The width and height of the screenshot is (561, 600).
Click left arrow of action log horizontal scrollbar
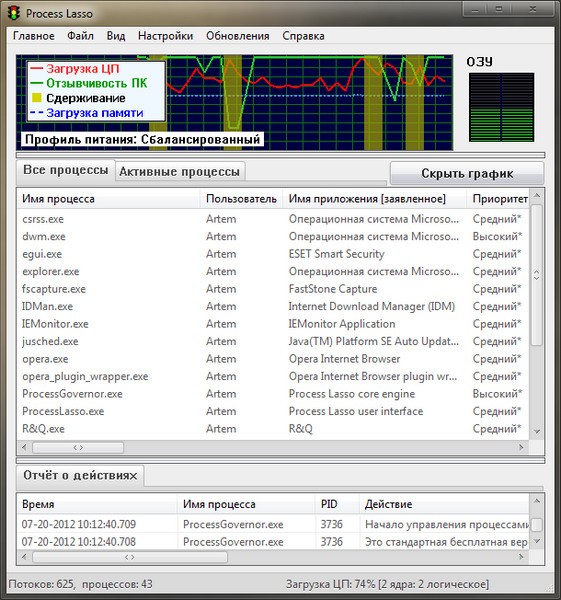pos(24,557)
